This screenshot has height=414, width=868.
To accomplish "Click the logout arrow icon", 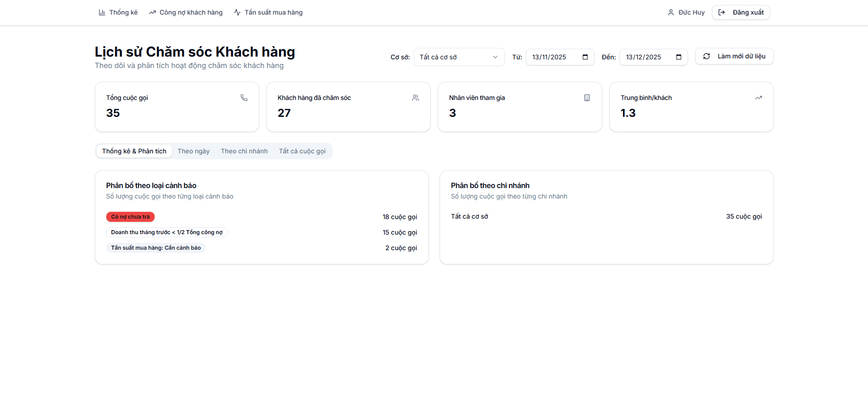I will coord(722,12).
